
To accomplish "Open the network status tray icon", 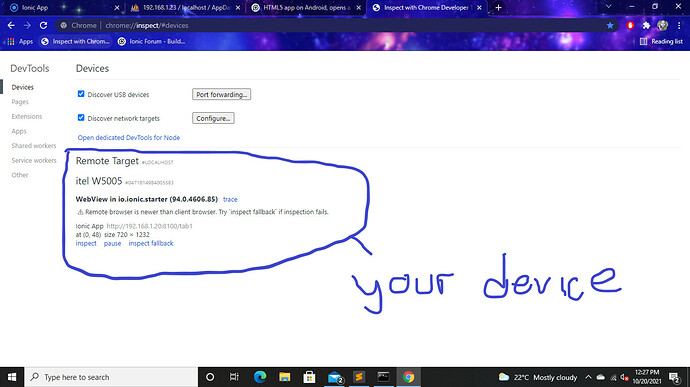I will (x=613, y=377).
